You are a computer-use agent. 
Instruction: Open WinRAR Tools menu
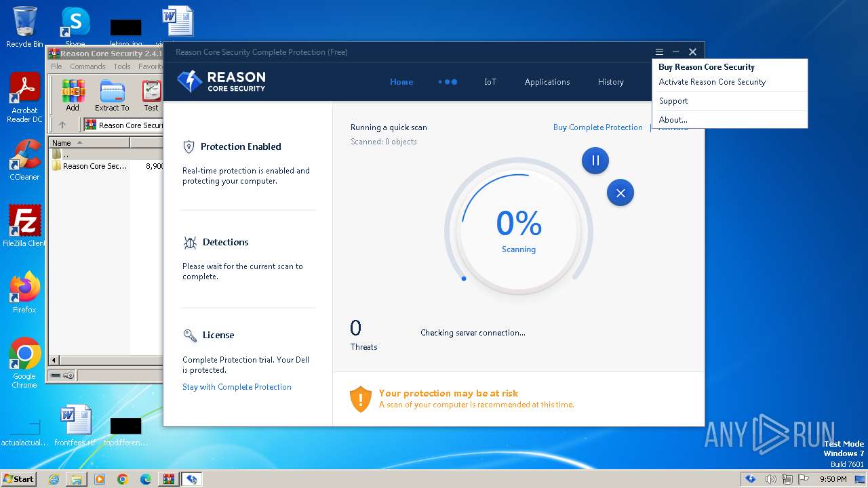click(122, 66)
